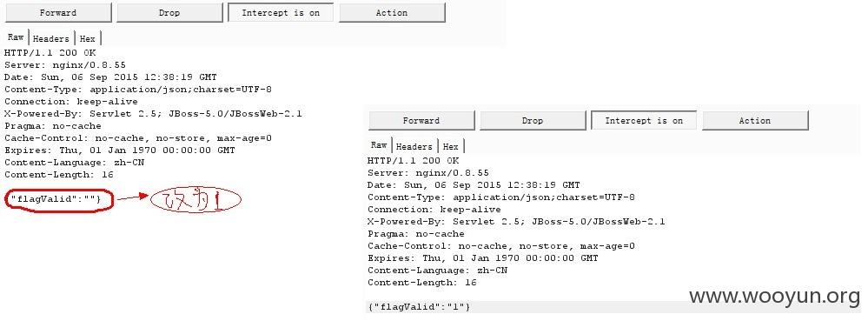
Task: Click the Content-Length: 16 line above red circle
Action: pos(59,175)
